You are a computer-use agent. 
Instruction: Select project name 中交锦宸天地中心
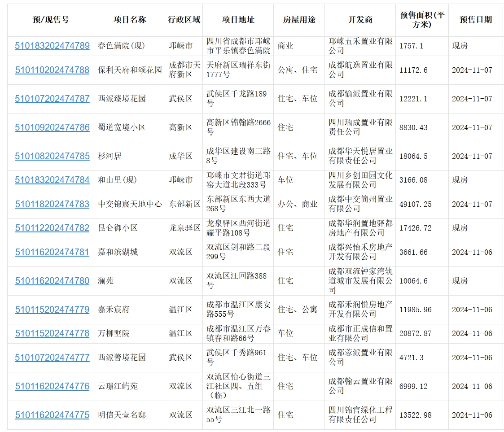[x=130, y=204]
